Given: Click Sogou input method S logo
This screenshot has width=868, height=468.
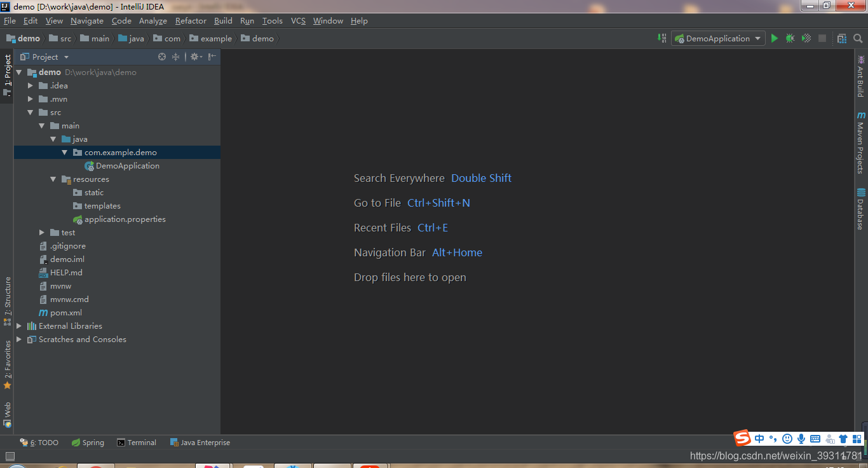Looking at the screenshot, I should click(x=742, y=438).
